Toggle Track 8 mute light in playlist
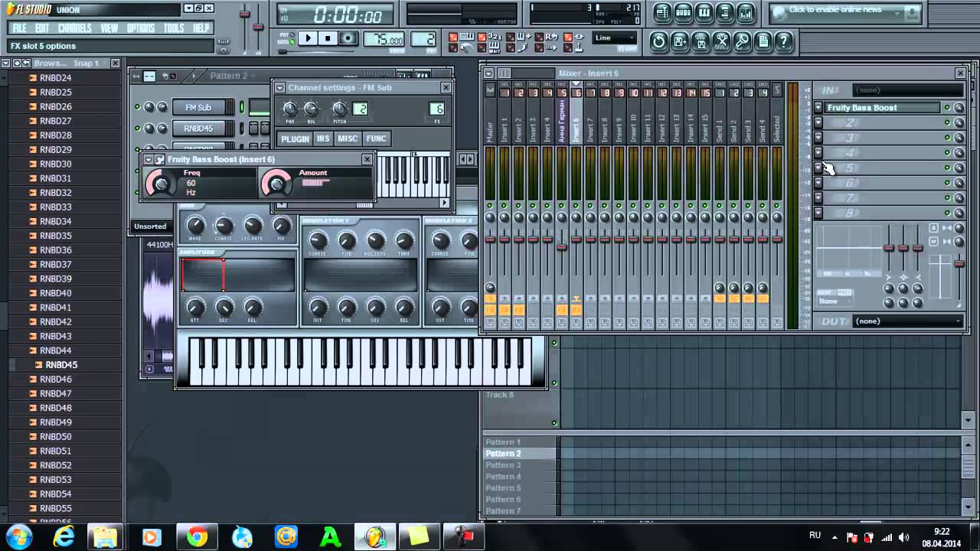 [554, 422]
